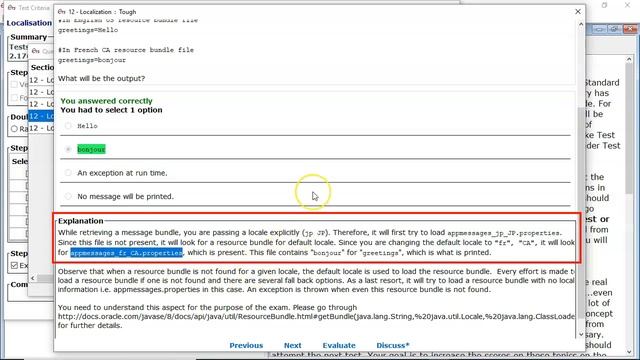Select highlighted 12 - Lo row in section list

pyautogui.click(x=41, y=116)
